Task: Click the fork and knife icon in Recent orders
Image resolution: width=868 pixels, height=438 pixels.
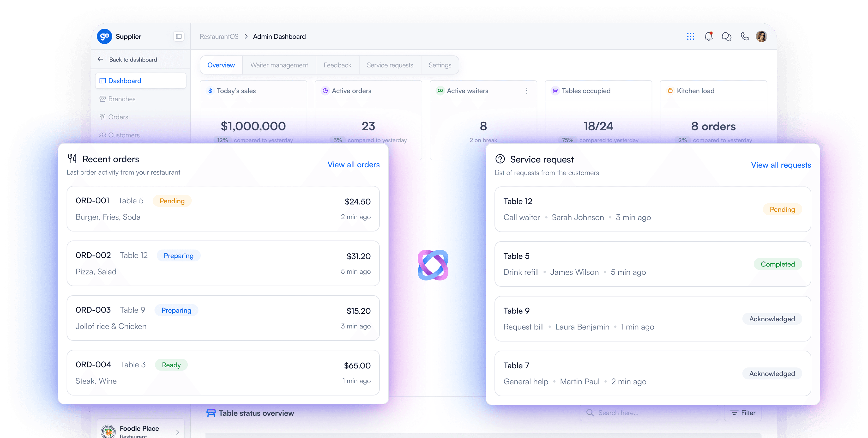Action: [72, 158]
